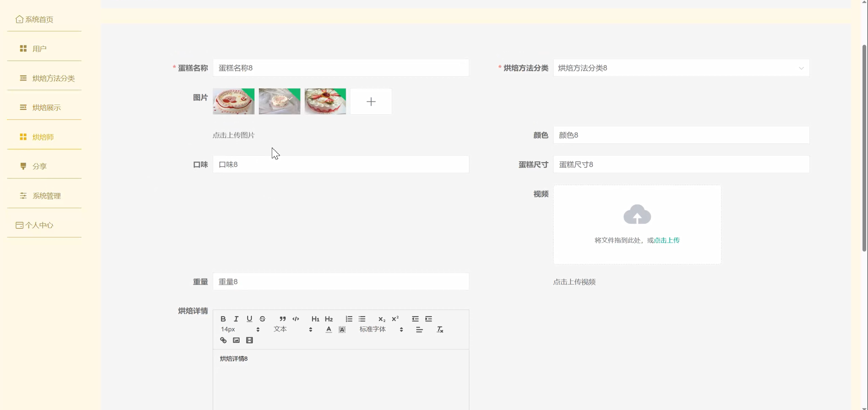The width and height of the screenshot is (868, 410).
Task: Apply strikethrough formatting in the editor
Action: (262, 319)
